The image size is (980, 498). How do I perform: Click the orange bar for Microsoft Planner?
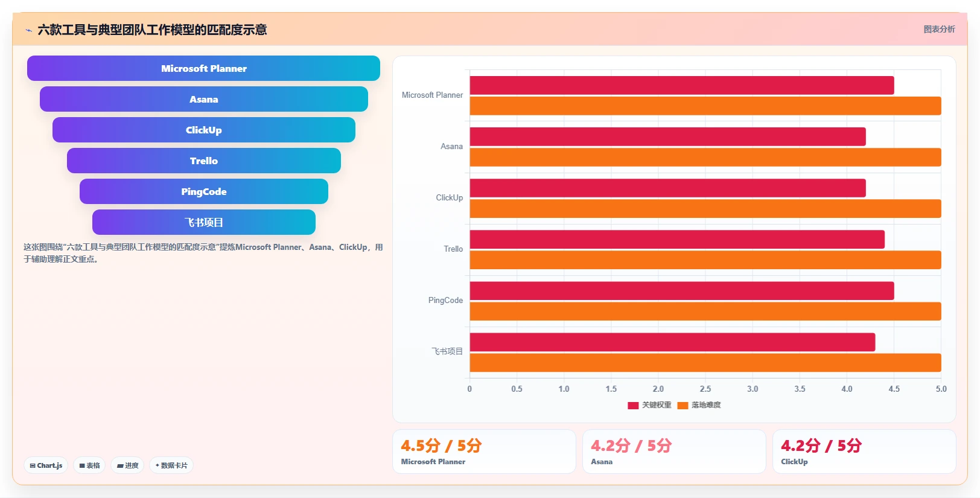(x=705, y=106)
